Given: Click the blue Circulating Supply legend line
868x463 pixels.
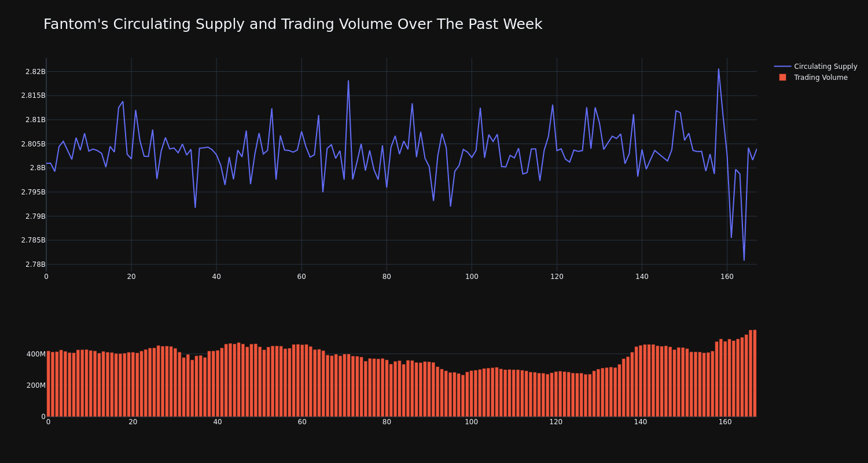Looking at the screenshot, I should click(782, 67).
